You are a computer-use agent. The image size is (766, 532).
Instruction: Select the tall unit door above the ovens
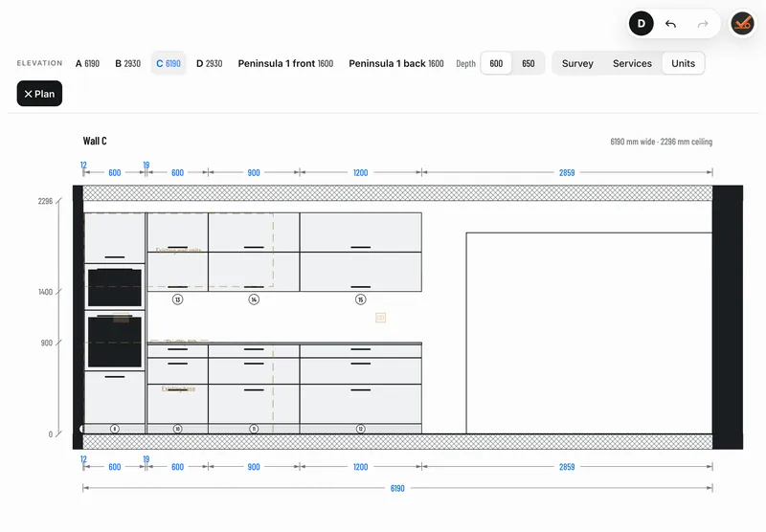[115, 238]
